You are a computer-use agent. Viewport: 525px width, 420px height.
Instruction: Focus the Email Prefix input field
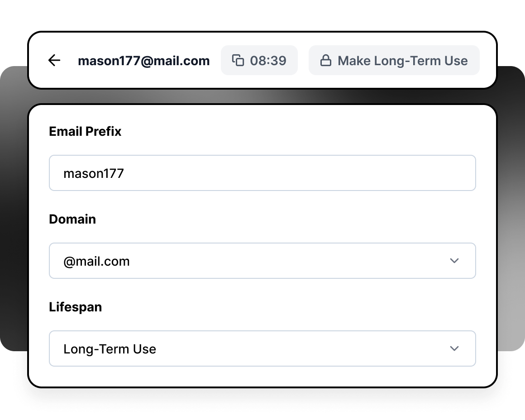coord(262,173)
